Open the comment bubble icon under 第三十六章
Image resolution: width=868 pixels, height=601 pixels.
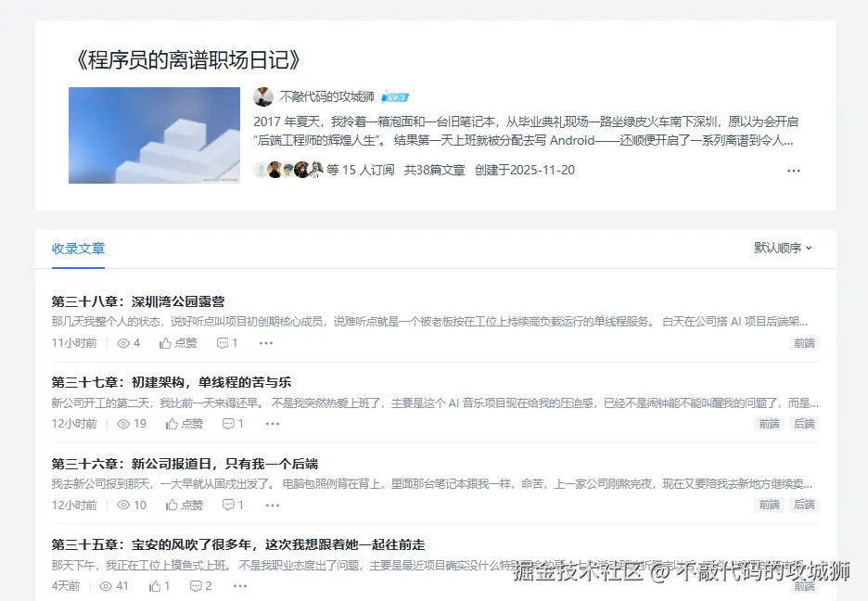226,505
